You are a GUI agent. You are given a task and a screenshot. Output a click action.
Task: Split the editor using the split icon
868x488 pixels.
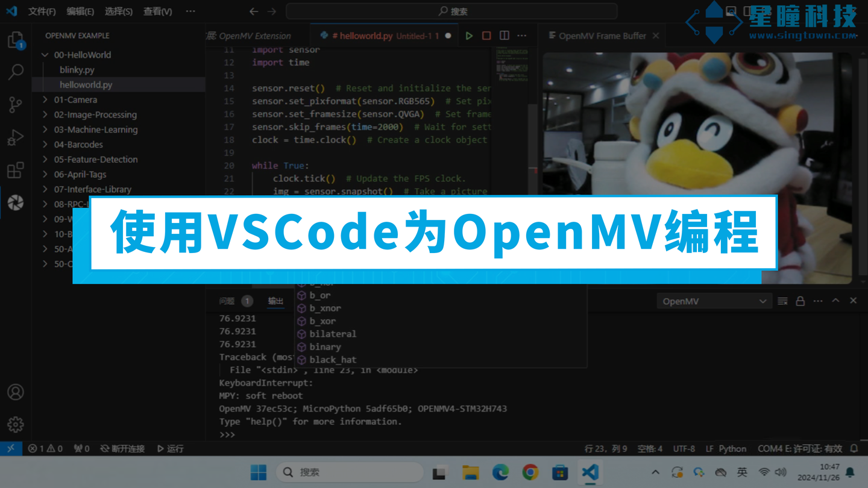click(504, 36)
